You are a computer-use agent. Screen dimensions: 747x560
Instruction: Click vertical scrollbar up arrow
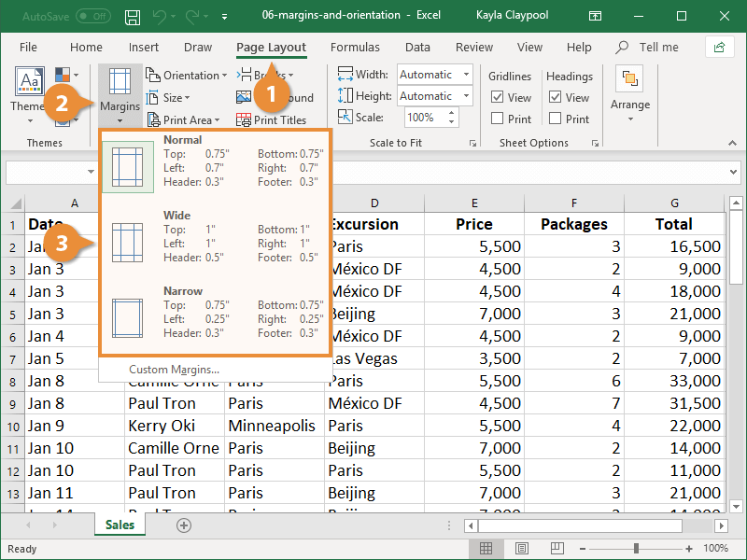[x=736, y=203]
